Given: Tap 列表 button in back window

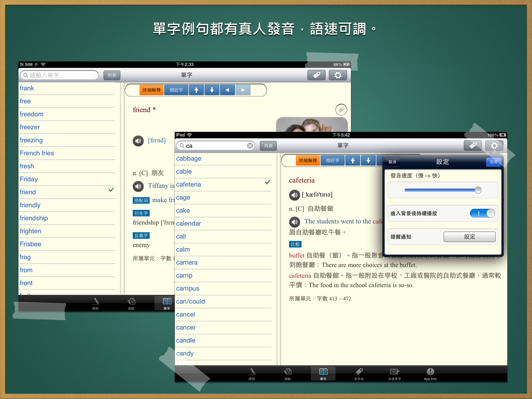Looking at the screenshot, I should pos(112,76).
